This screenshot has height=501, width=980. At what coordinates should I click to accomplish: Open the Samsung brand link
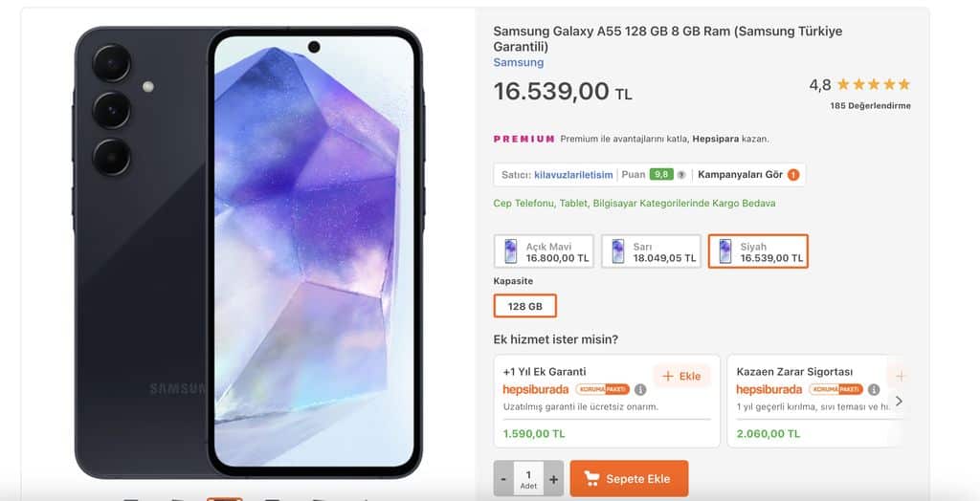point(518,62)
